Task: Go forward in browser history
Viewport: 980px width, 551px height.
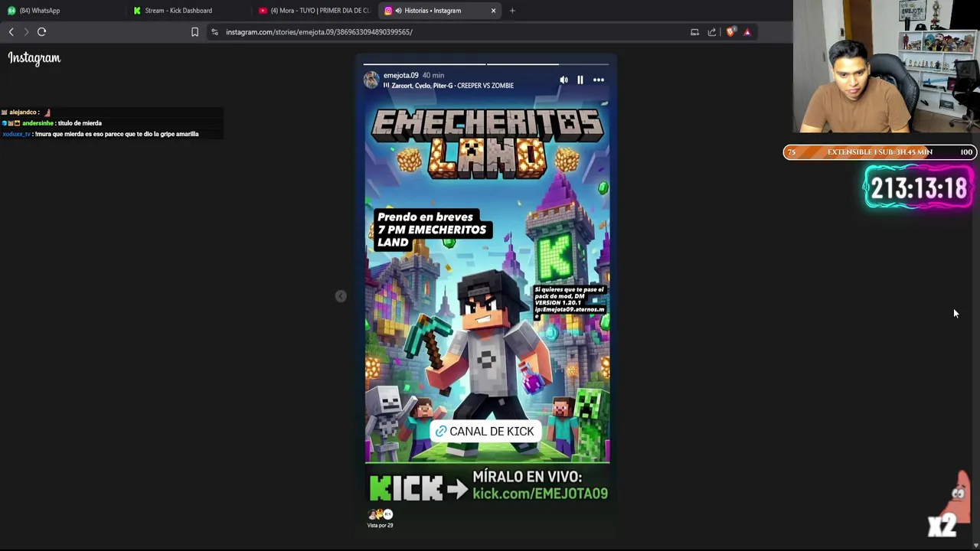Action: click(x=26, y=32)
